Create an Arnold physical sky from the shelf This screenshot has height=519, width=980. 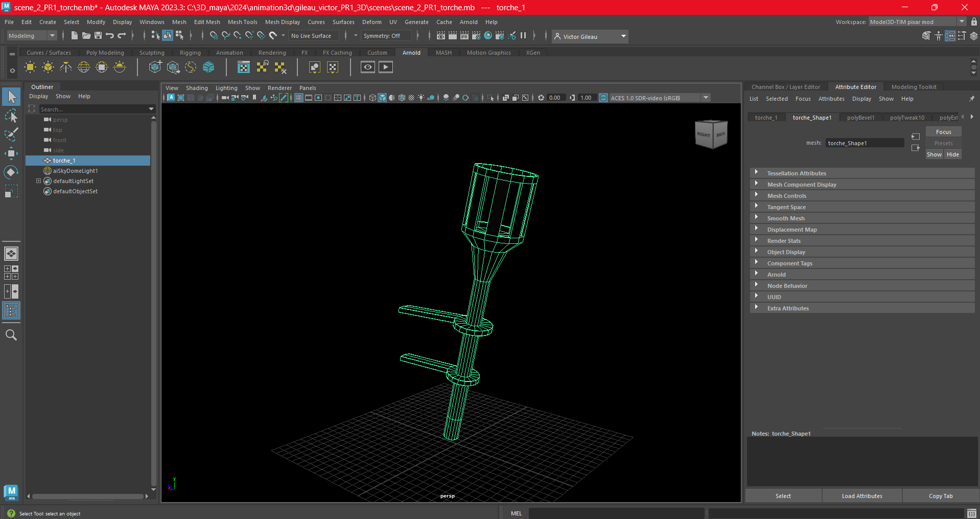click(x=120, y=67)
